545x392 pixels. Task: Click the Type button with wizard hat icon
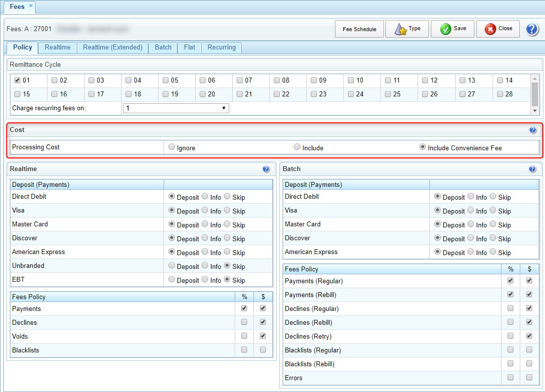pos(407,29)
